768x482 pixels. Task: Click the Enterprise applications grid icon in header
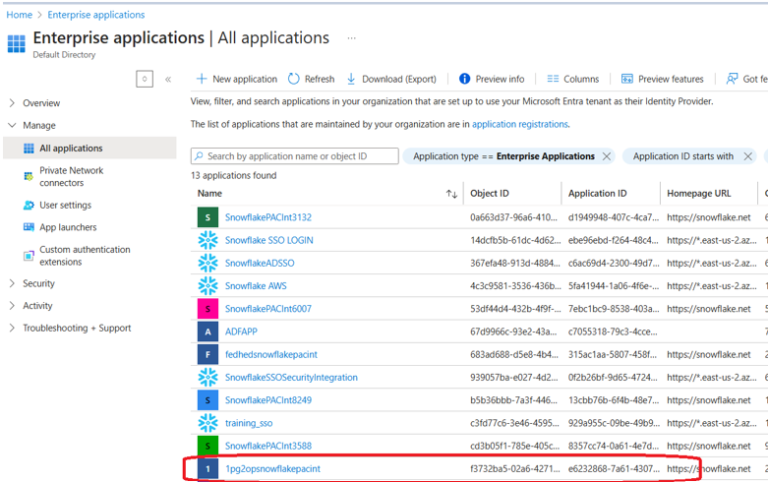(16, 44)
